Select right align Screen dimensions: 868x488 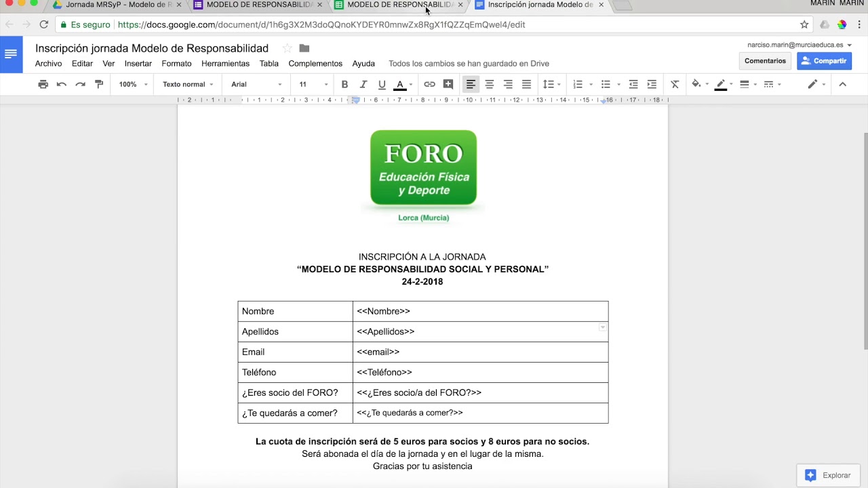tap(508, 84)
